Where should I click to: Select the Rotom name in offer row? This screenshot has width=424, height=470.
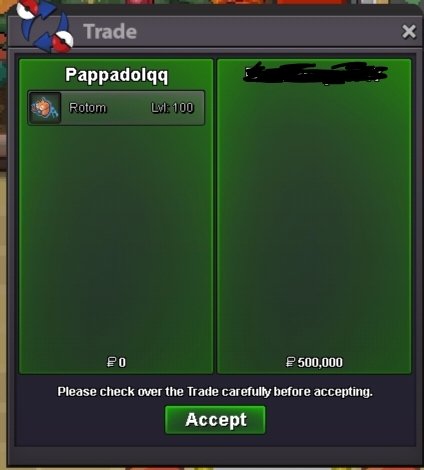(88, 108)
